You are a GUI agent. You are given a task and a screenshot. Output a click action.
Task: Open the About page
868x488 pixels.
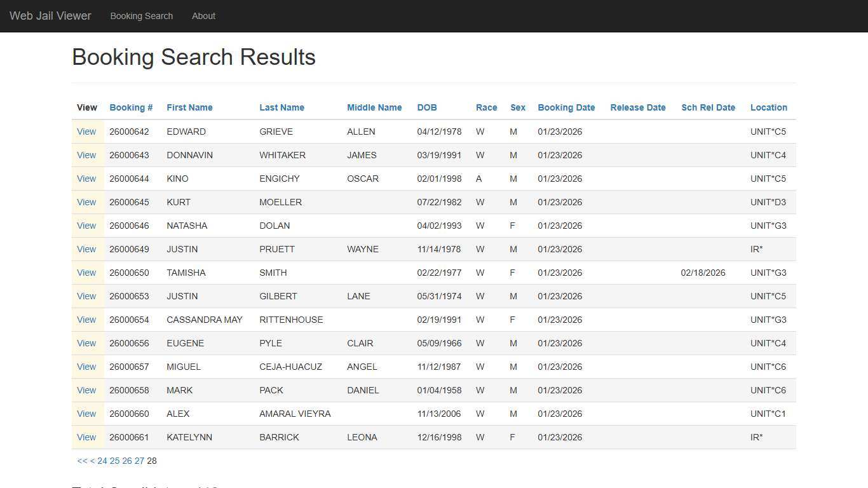203,16
